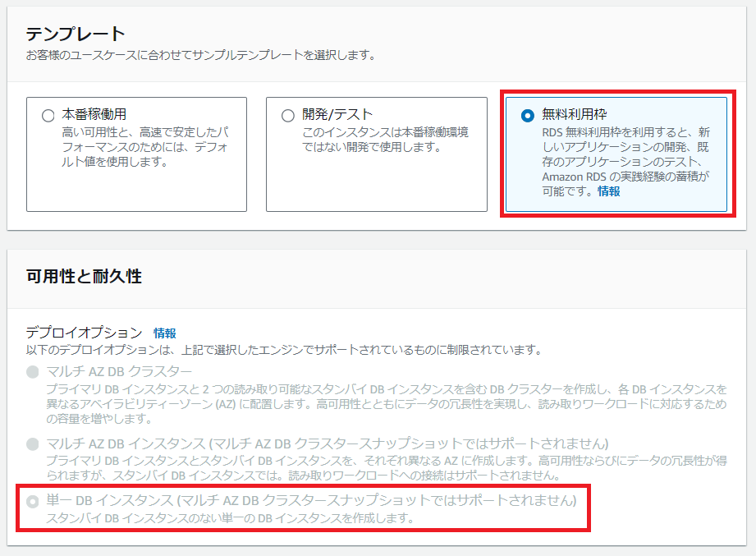This screenshot has height=556, width=756.
Task: Click the マルチ AZ DB クラスター description text
Action: coord(386,402)
